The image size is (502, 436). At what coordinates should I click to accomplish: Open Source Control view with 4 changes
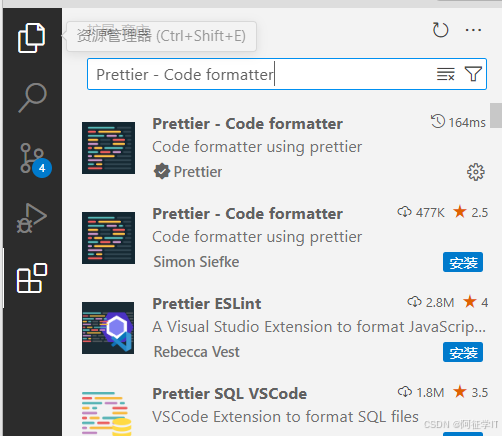33,160
